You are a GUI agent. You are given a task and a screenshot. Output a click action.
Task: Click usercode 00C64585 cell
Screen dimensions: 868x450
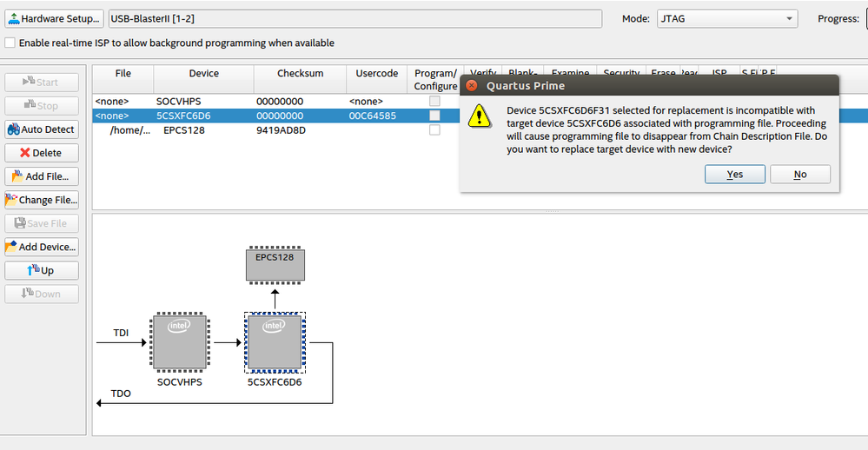(x=373, y=116)
